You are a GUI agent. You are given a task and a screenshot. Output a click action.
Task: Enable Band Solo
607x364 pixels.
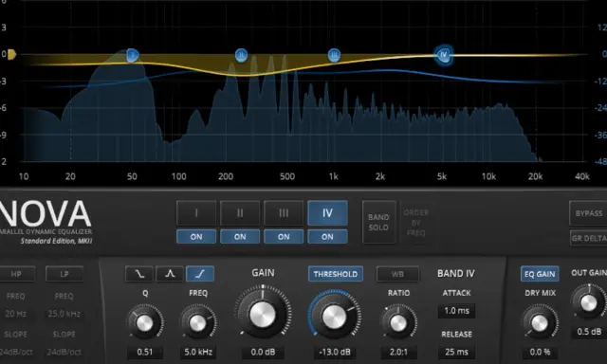pos(379,222)
